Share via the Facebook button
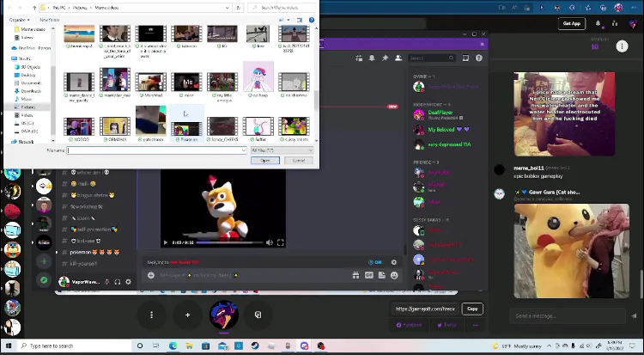 tap(409, 325)
